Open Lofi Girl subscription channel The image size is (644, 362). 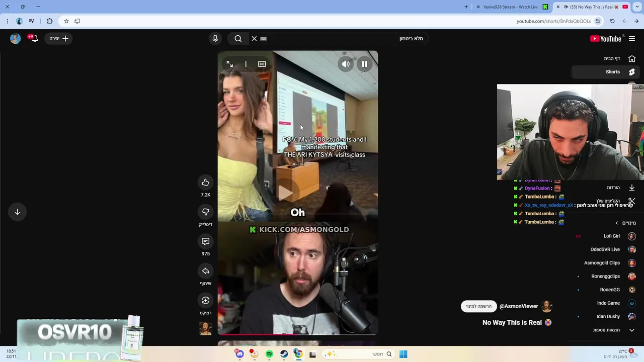(606, 236)
